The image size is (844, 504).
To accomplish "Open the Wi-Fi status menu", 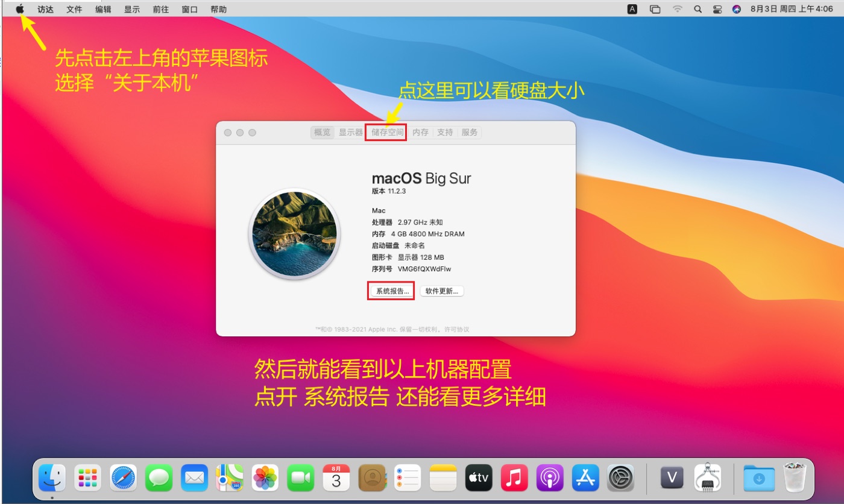I will click(x=678, y=9).
